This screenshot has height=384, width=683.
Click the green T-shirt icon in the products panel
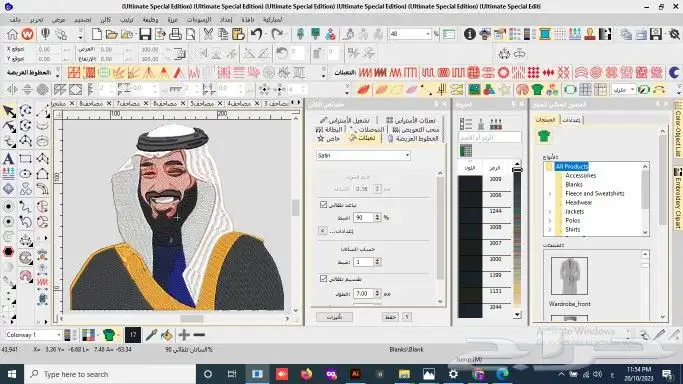point(544,136)
